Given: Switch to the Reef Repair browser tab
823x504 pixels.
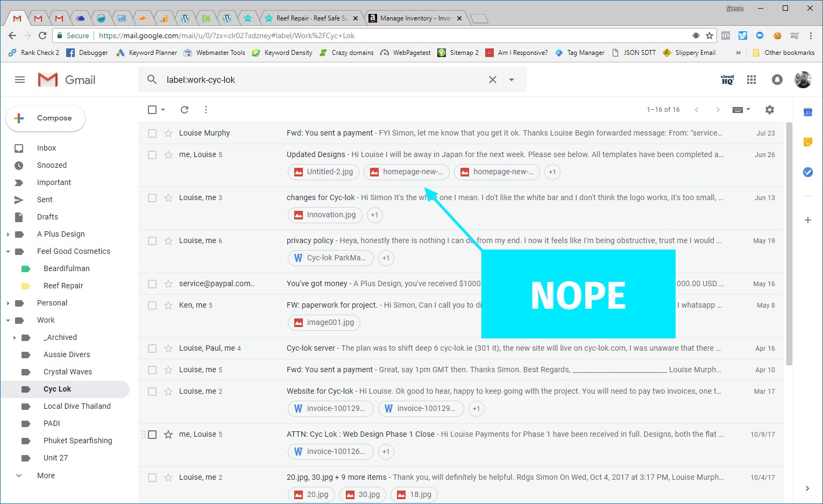Looking at the screenshot, I should pyautogui.click(x=310, y=18).
